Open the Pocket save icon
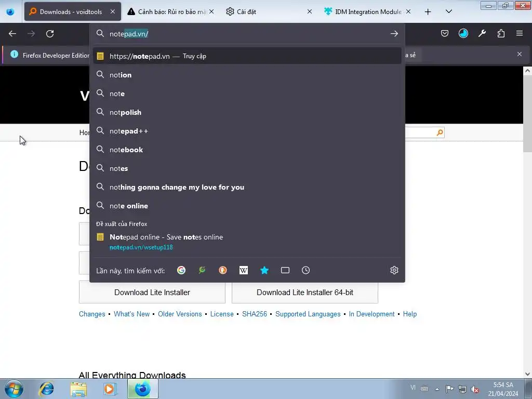This screenshot has height=399, width=532. (445, 33)
